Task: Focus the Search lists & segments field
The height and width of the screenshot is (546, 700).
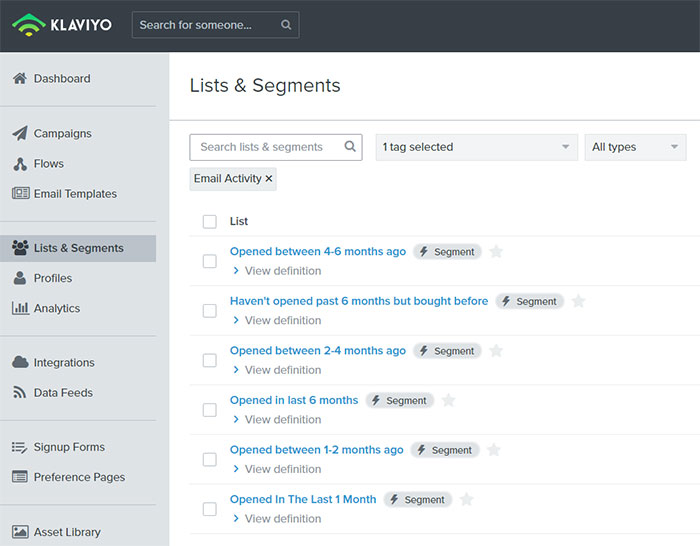Action: coord(275,147)
